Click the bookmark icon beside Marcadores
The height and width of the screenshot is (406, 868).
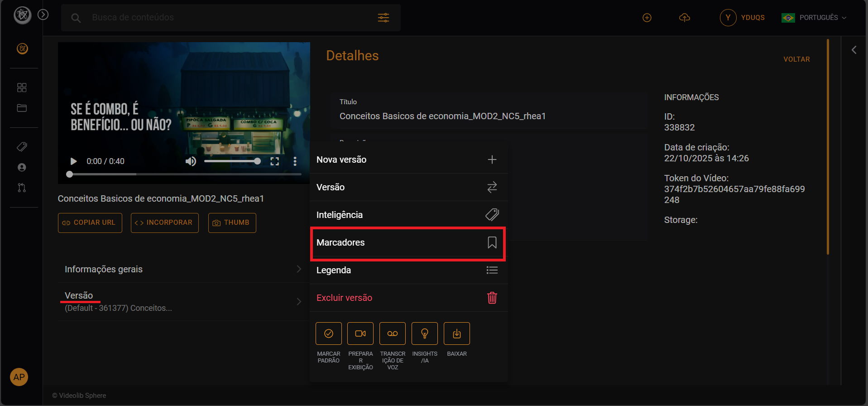coord(492,242)
